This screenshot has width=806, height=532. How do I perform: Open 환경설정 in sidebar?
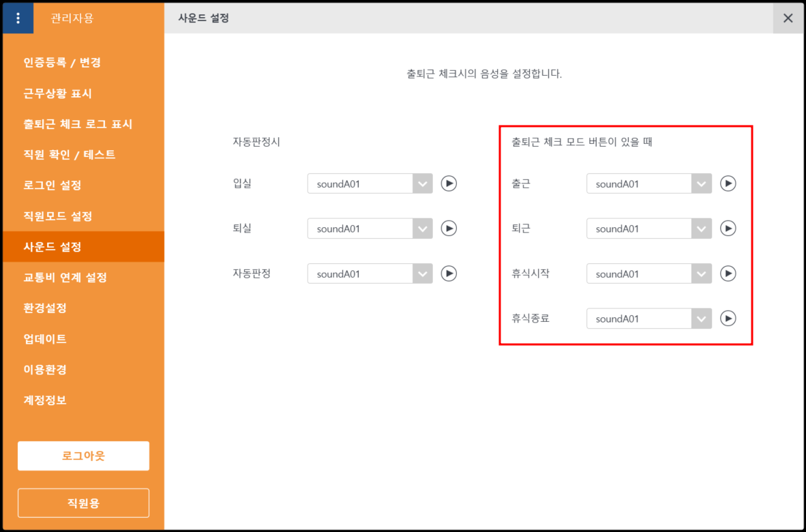coord(45,308)
